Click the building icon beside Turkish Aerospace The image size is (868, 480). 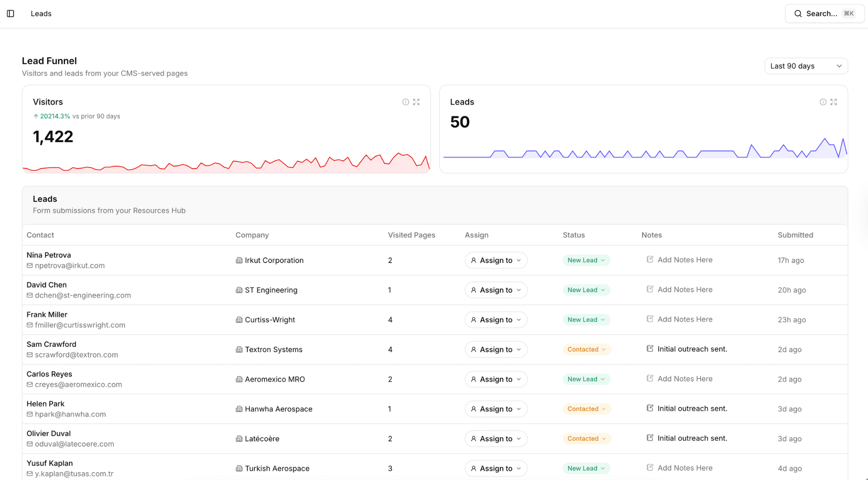239,468
